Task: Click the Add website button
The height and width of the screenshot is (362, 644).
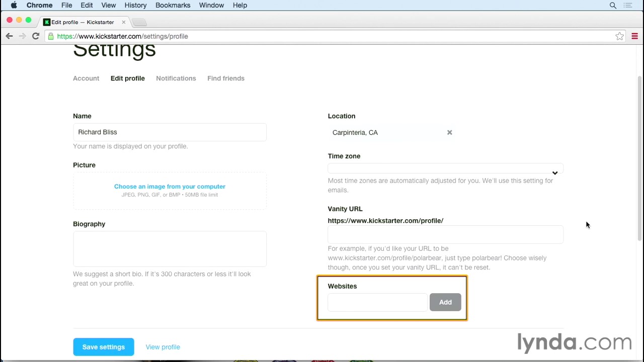Action: pyautogui.click(x=445, y=302)
